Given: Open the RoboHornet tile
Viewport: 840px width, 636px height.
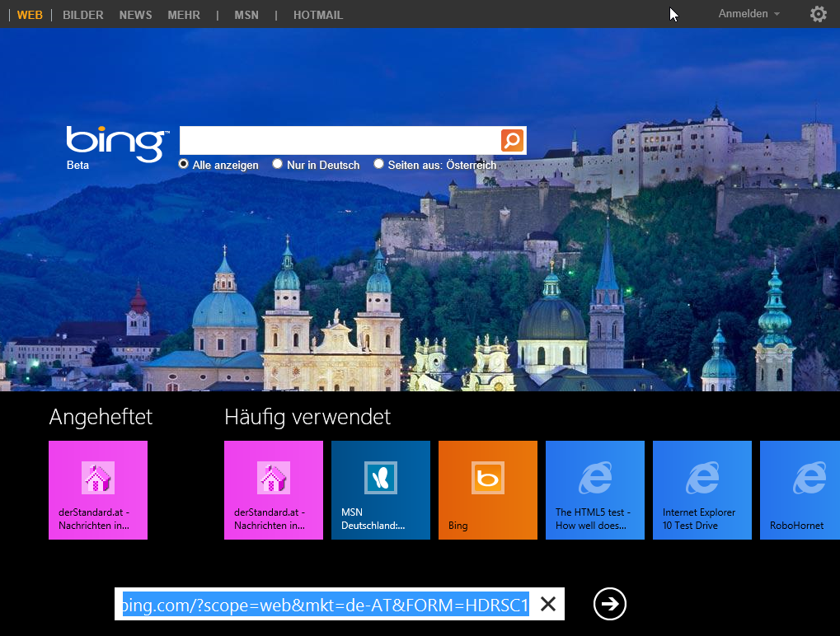Looking at the screenshot, I should [x=800, y=490].
